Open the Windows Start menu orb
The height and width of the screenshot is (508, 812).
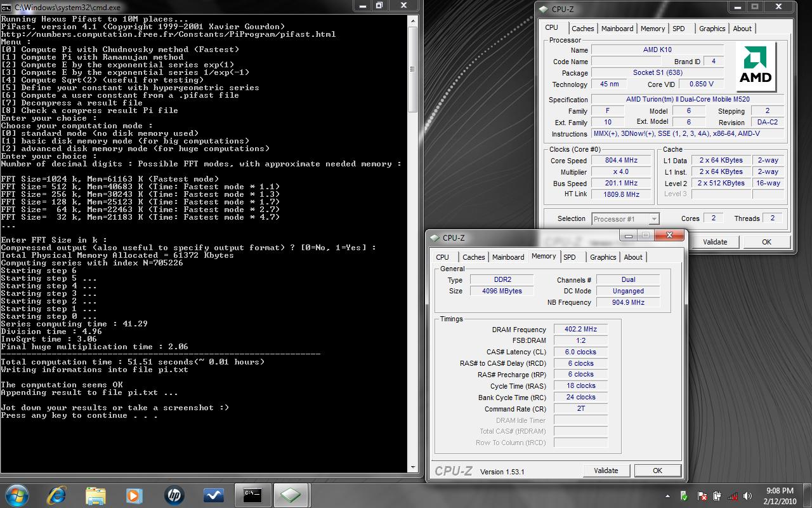click(x=17, y=495)
